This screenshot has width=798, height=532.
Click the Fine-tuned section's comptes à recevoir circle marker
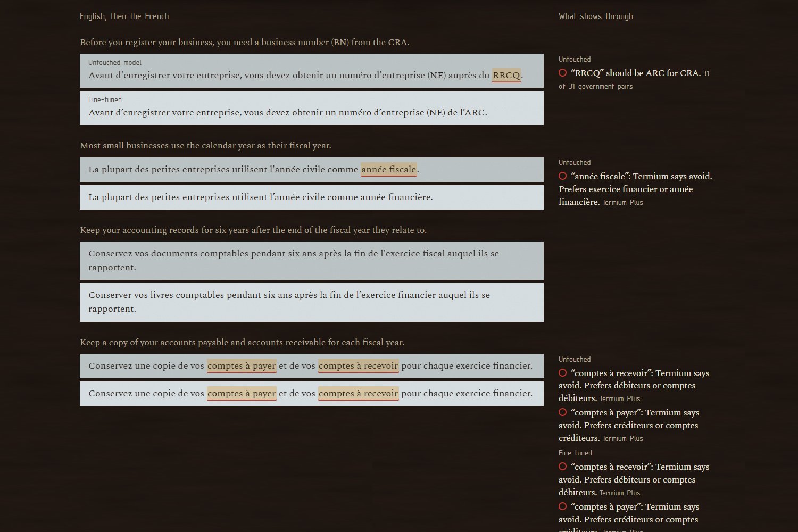(562, 466)
